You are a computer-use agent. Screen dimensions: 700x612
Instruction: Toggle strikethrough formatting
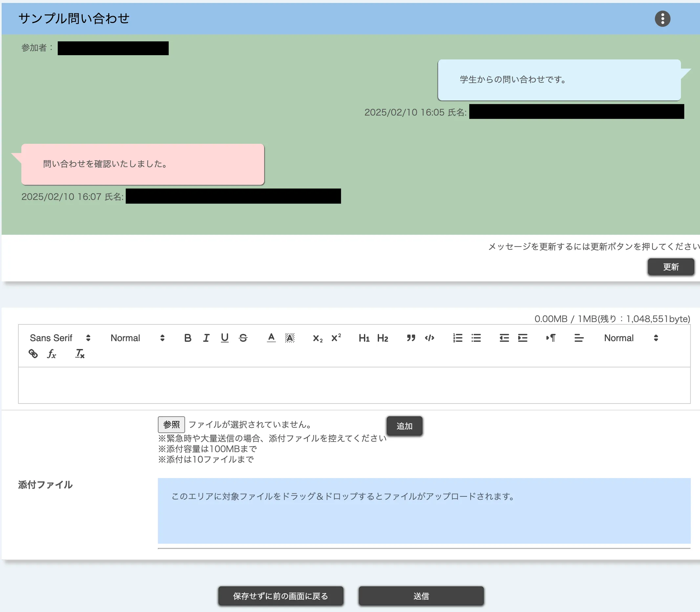(x=243, y=338)
